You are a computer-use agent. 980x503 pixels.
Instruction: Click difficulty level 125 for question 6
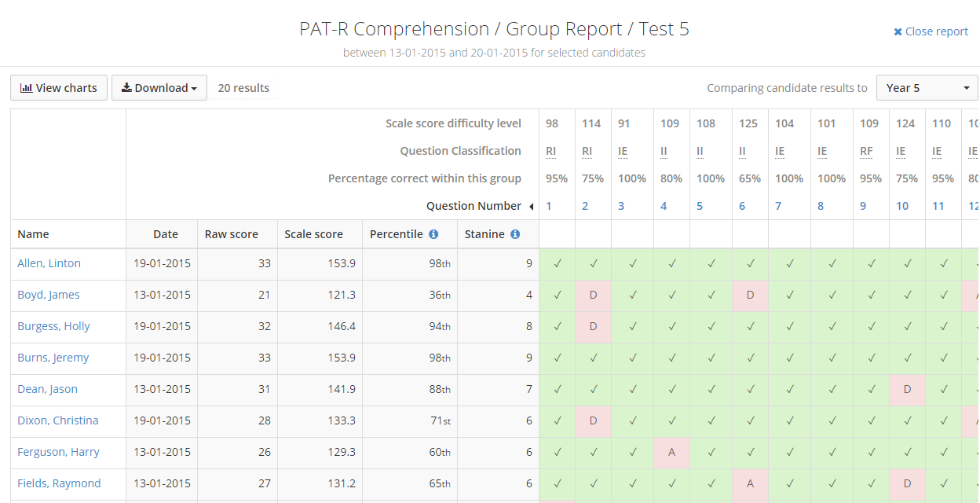pos(748,123)
